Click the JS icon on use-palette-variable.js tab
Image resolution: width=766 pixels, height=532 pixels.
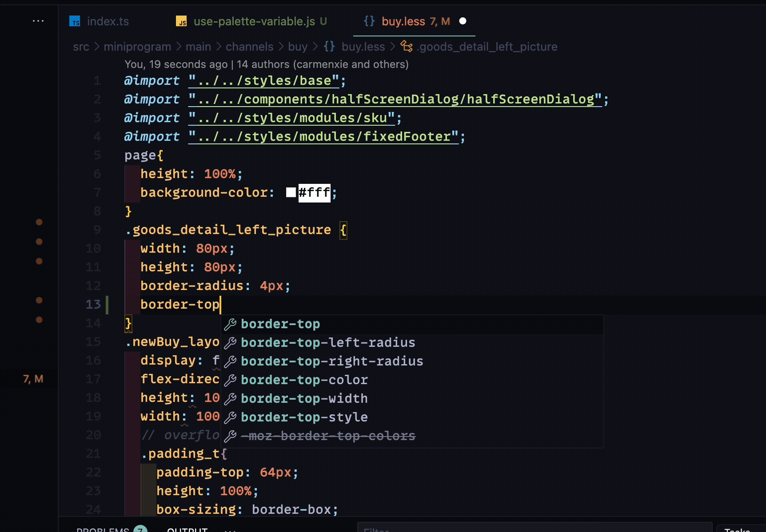coord(181,21)
